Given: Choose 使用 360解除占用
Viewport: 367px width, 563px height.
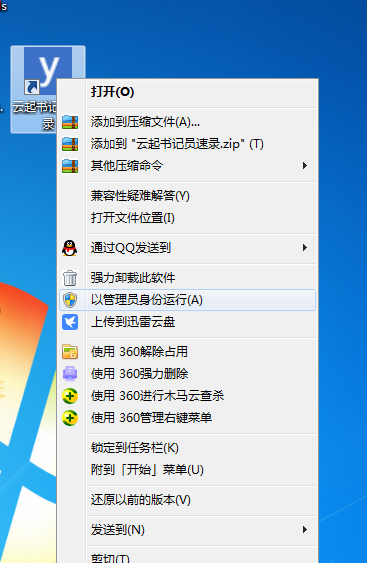Looking at the screenshot, I should [x=187, y=352].
